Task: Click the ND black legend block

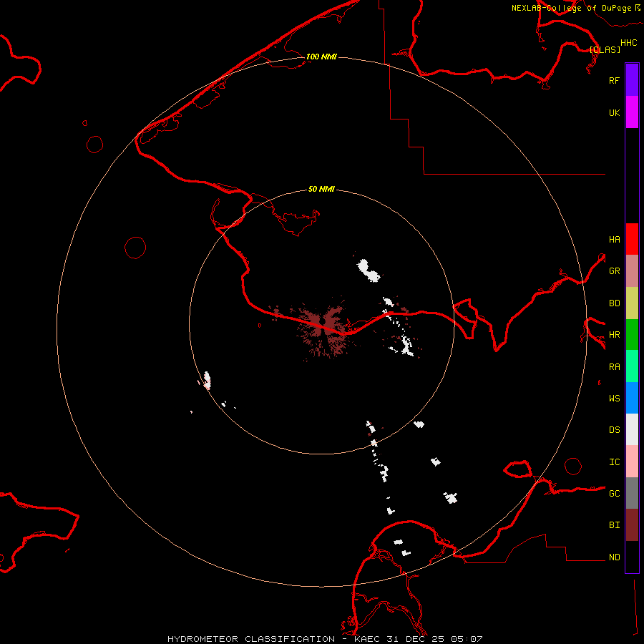Action: coord(632,557)
